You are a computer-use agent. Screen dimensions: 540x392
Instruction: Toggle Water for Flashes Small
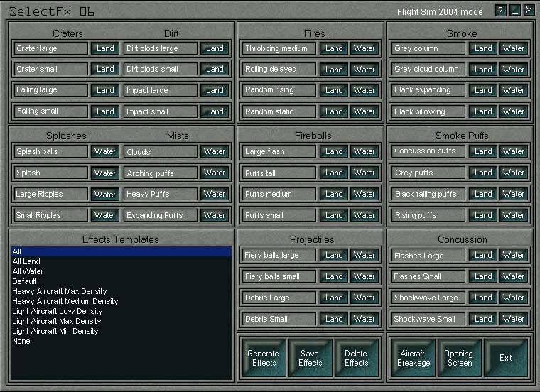pyautogui.click(x=513, y=276)
